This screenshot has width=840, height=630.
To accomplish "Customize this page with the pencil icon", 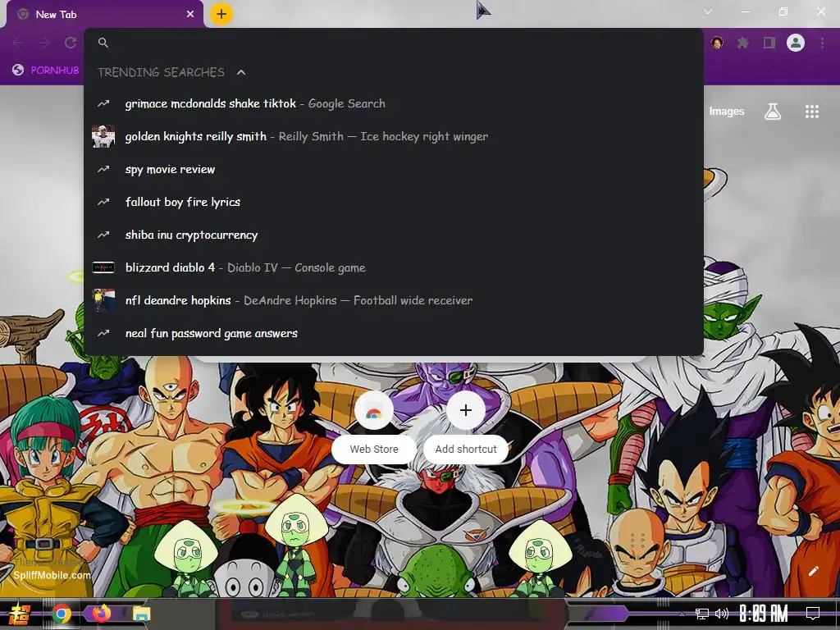I will click(x=814, y=571).
